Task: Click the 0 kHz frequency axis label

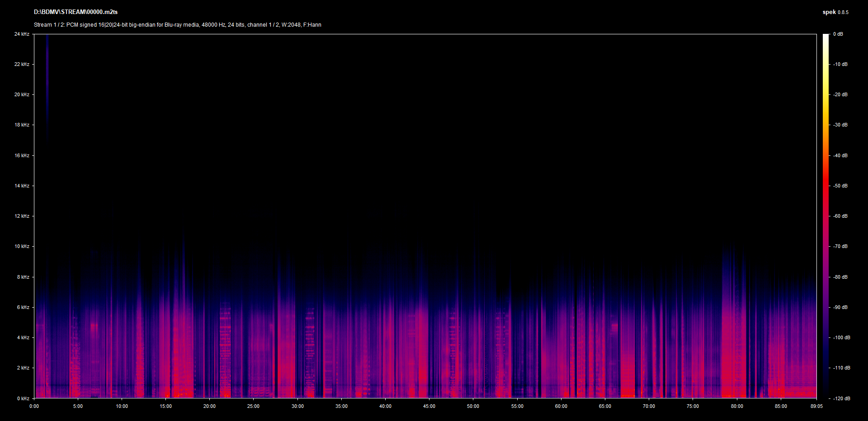Action: [23, 398]
